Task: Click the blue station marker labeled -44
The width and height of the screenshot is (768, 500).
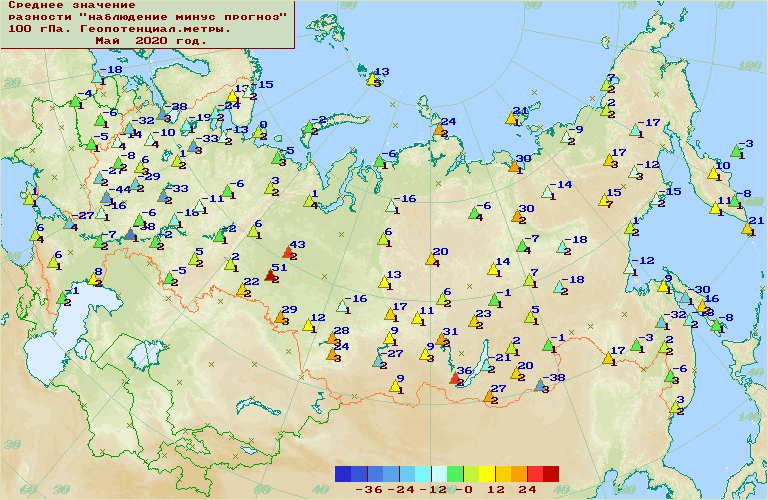Action: [106, 197]
